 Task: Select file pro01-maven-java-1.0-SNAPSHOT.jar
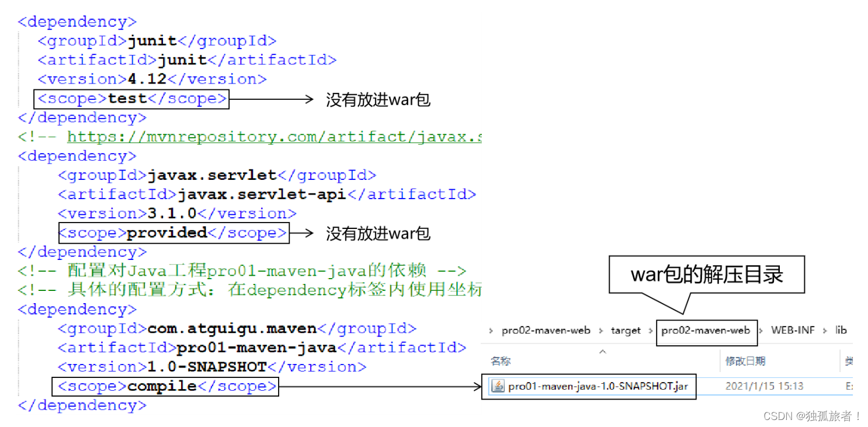pos(598,386)
